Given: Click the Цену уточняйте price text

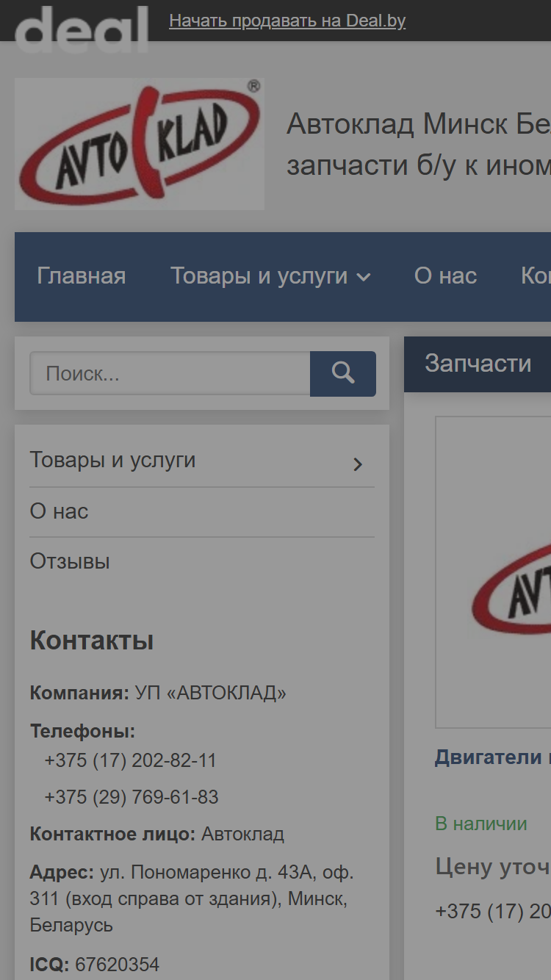Looking at the screenshot, I should coord(493,867).
